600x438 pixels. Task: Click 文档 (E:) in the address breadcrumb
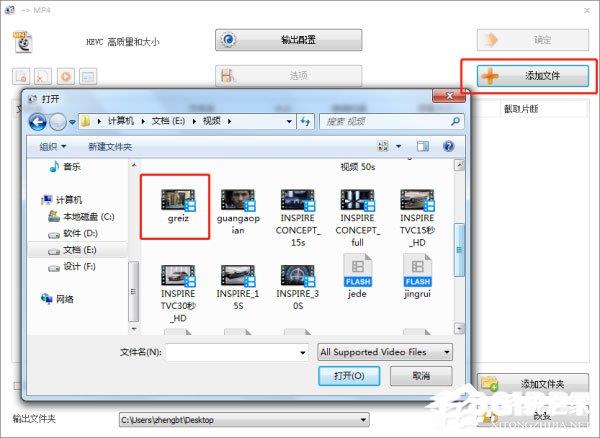pos(168,121)
